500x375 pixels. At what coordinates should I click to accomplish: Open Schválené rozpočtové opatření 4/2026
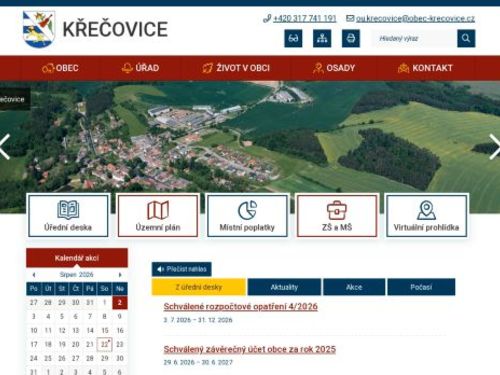240,306
